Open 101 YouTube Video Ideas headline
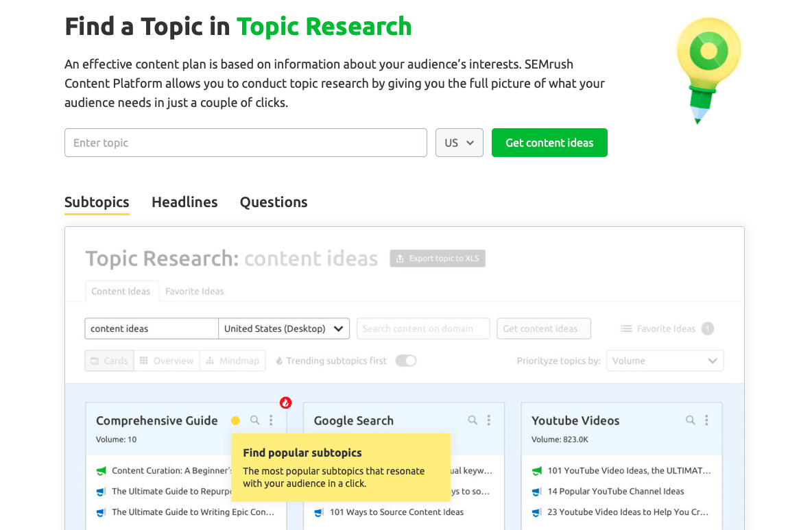Image resolution: width=812 pixels, height=530 pixels. pyautogui.click(x=629, y=471)
